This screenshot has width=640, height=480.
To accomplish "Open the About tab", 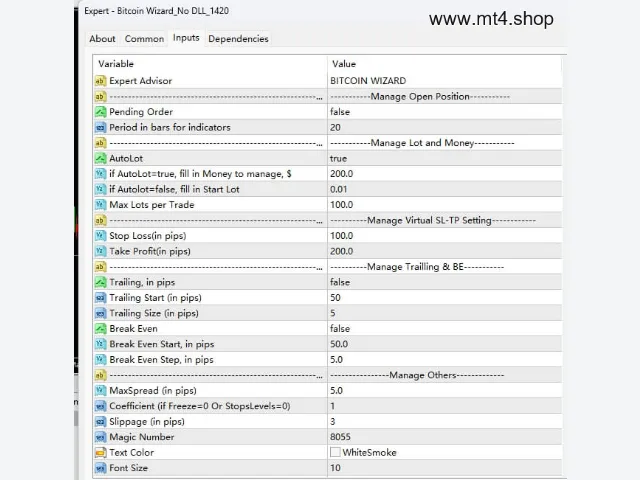I will click(x=102, y=39).
